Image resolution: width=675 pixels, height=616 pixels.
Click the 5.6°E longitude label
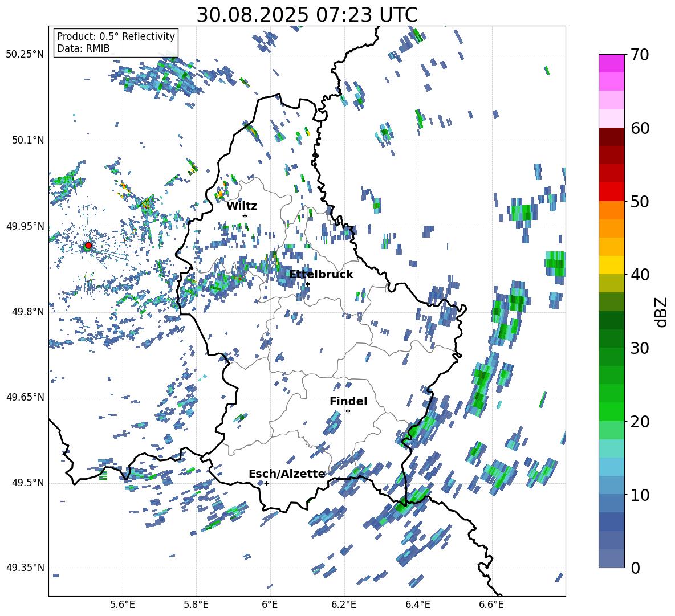click(123, 605)
